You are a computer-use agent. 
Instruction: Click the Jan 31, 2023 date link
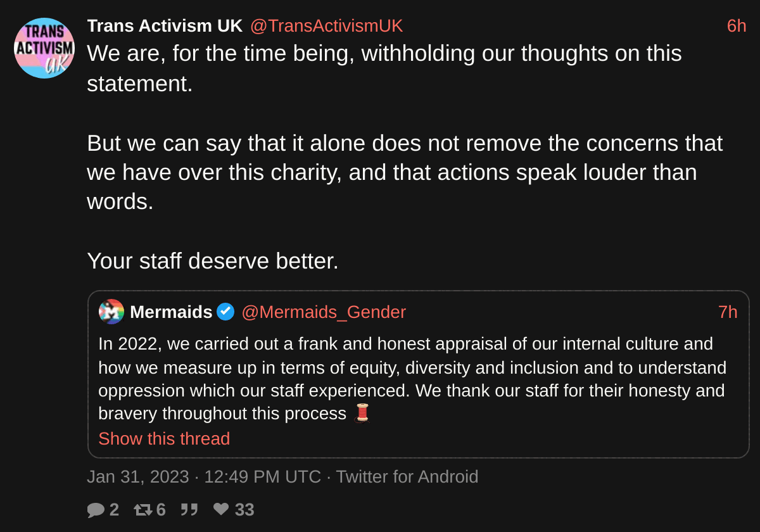point(138,476)
